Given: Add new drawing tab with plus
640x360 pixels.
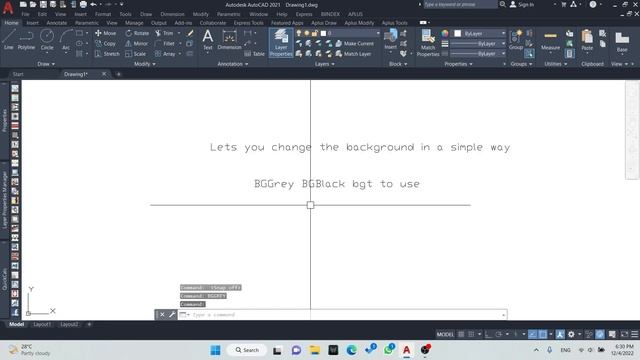Looking at the screenshot, I should coord(119,74).
